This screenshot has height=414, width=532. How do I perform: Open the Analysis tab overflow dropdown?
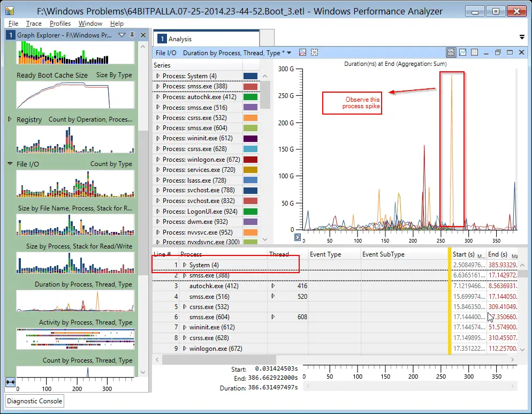coord(522,37)
